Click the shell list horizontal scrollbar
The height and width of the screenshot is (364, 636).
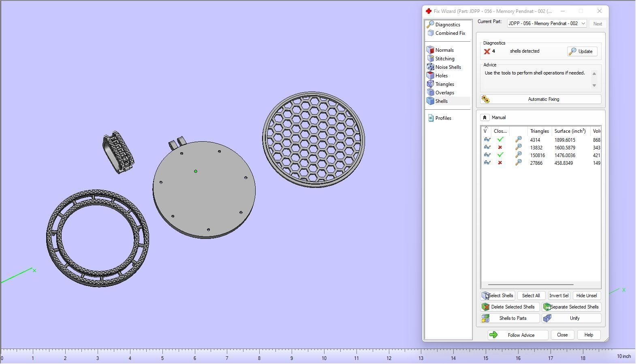pyautogui.click(x=531, y=285)
